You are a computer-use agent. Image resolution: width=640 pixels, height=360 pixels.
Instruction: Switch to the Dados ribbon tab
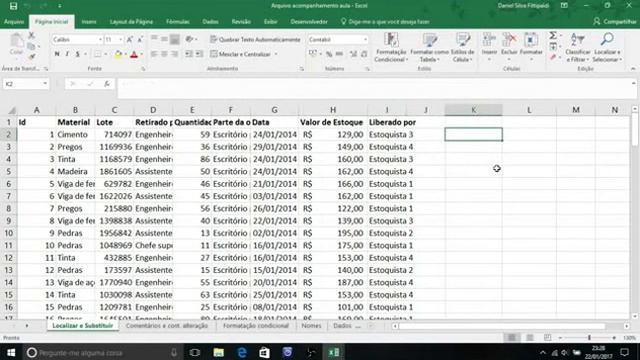[x=210, y=22]
